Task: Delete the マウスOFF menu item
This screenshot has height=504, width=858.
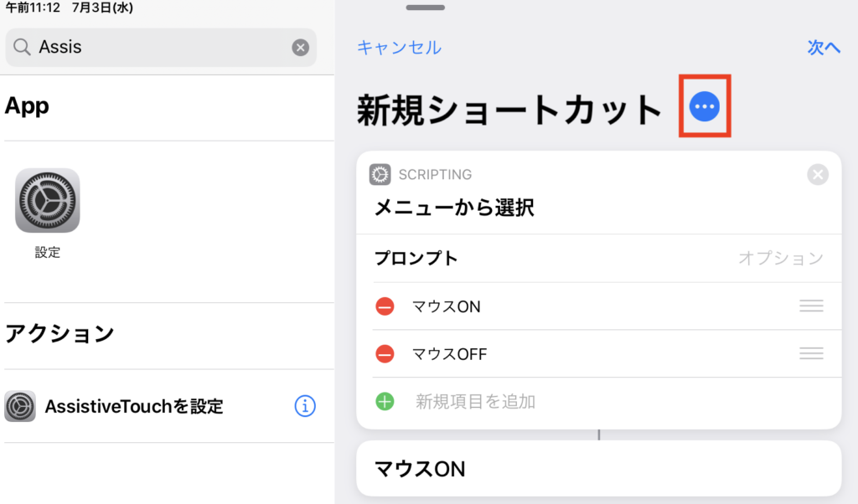Action: tap(385, 354)
